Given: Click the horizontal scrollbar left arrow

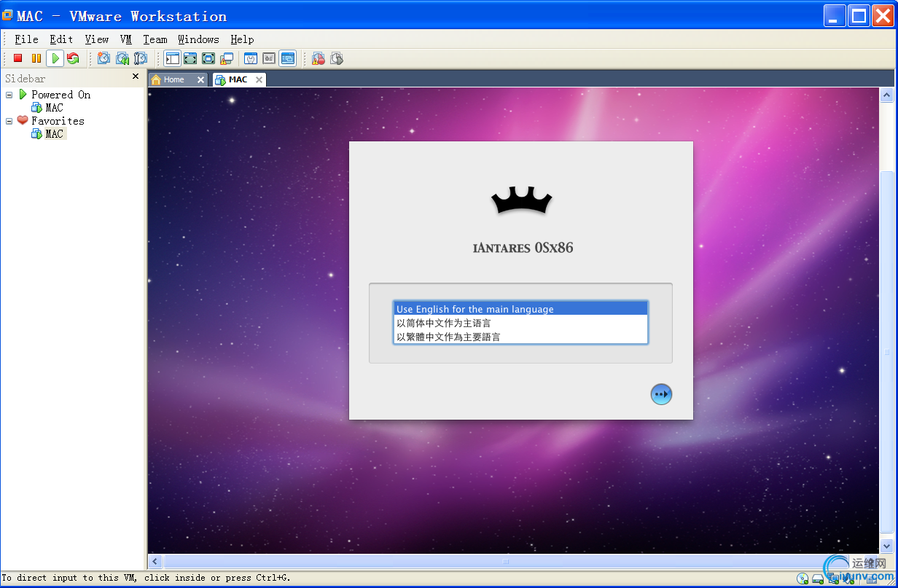Looking at the screenshot, I should pyautogui.click(x=155, y=561).
